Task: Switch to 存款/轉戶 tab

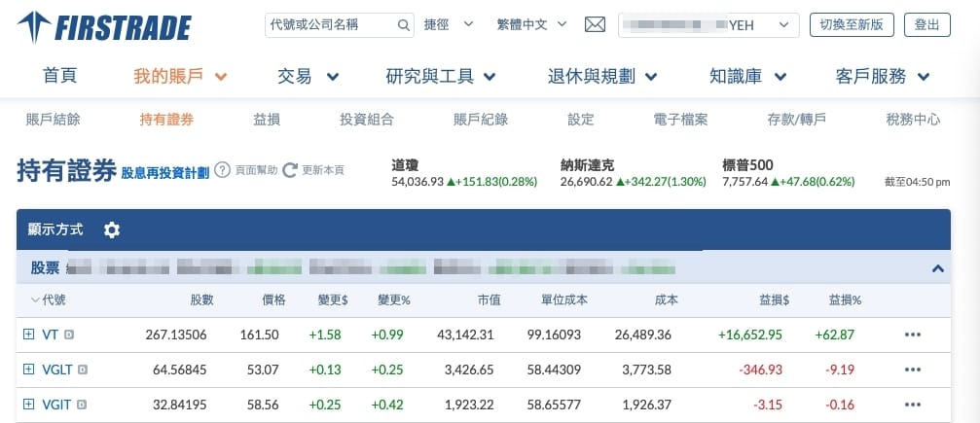Action: coord(797,120)
